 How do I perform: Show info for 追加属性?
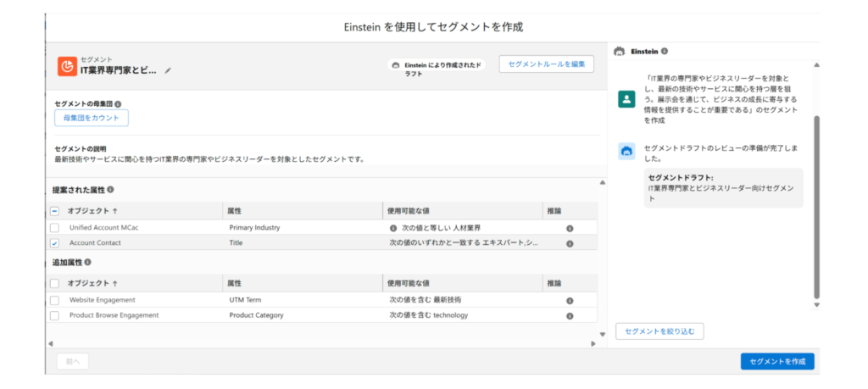[87, 262]
